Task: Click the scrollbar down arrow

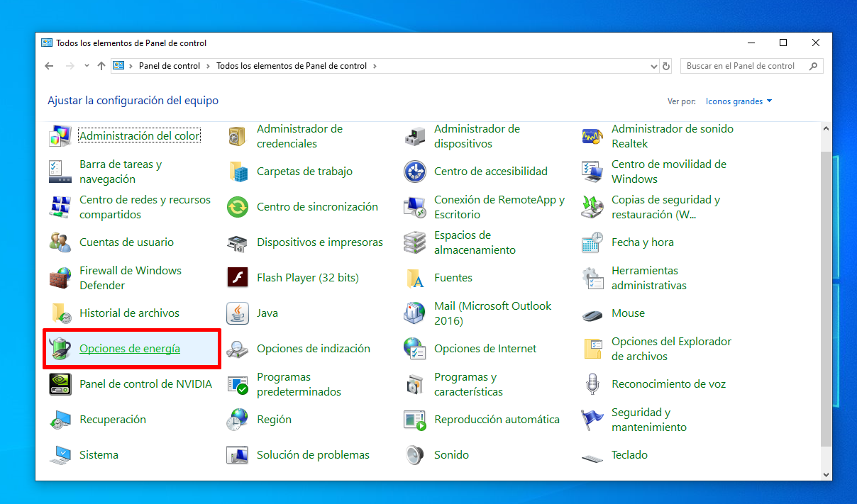Action: (x=826, y=474)
